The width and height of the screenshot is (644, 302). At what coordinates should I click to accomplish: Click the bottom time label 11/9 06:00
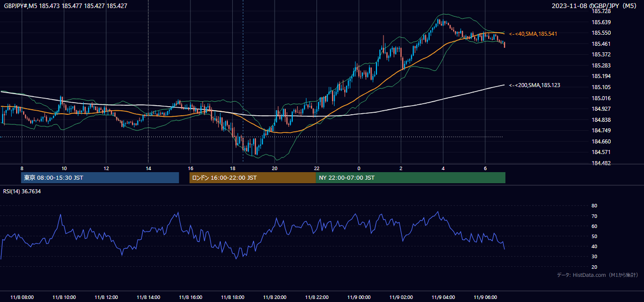coord(485,297)
